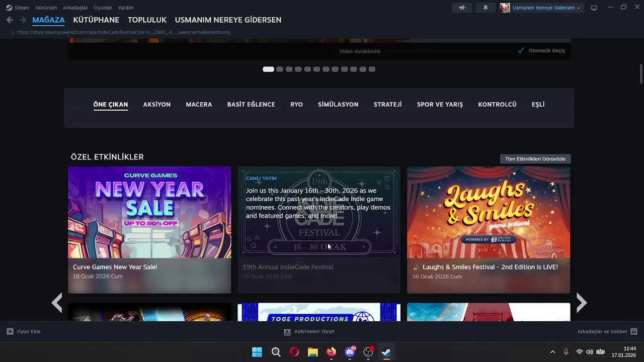Open the Curve Games New Year Sale image
Image resolution: width=644 pixels, height=362 pixels.
[149, 212]
